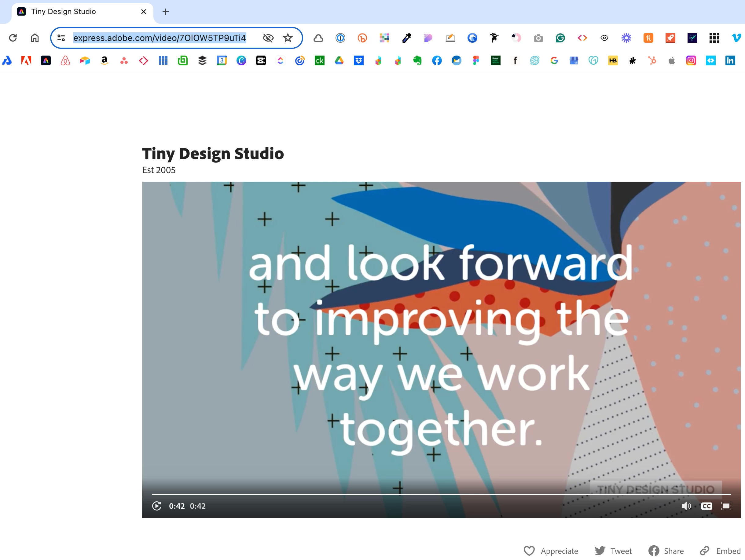
Task: Tweet this video via Twitter icon
Action: (x=600, y=551)
